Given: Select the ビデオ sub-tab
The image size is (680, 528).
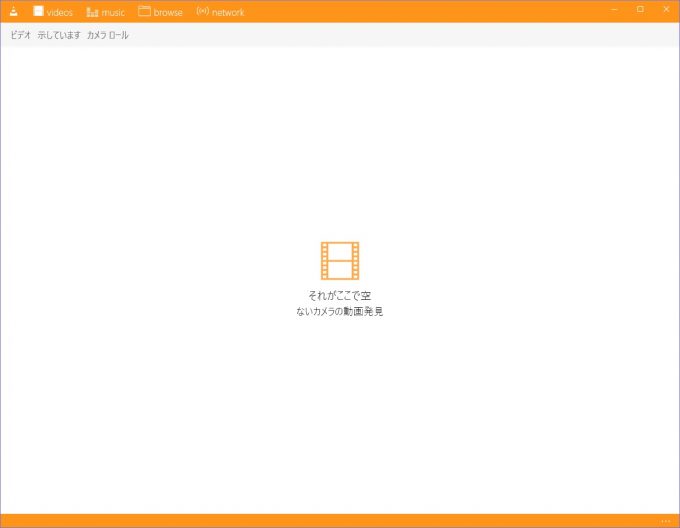Looking at the screenshot, I should pyautogui.click(x=21, y=35).
